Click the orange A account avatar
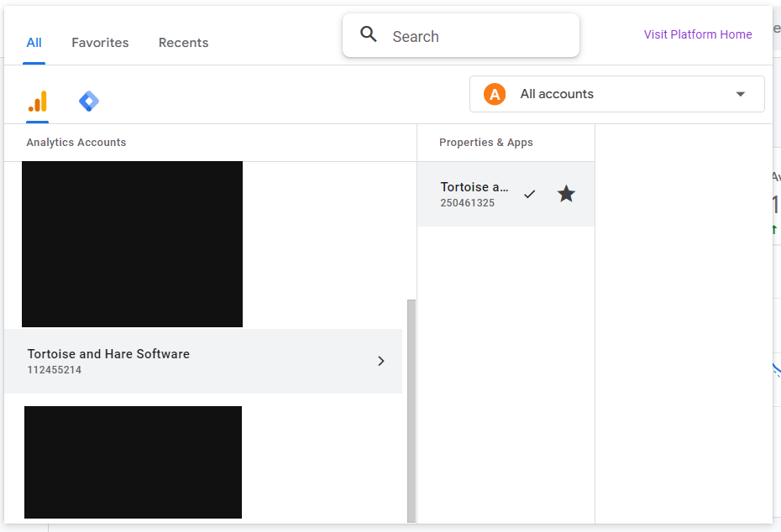 coord(495,94)
